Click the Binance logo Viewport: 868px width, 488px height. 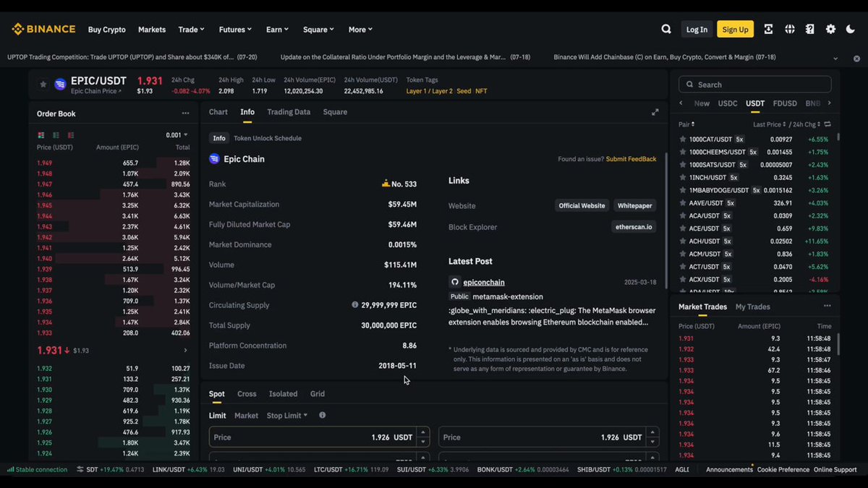[43, 29]
